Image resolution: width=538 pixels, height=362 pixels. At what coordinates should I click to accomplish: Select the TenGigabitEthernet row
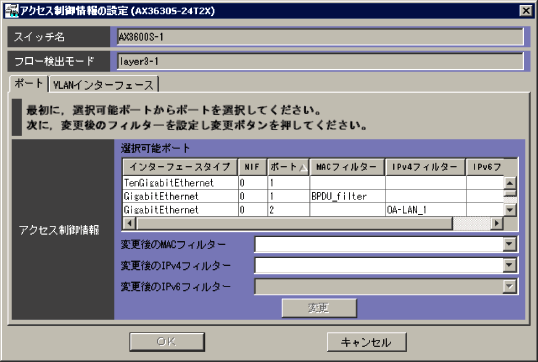tap(313, 183)
